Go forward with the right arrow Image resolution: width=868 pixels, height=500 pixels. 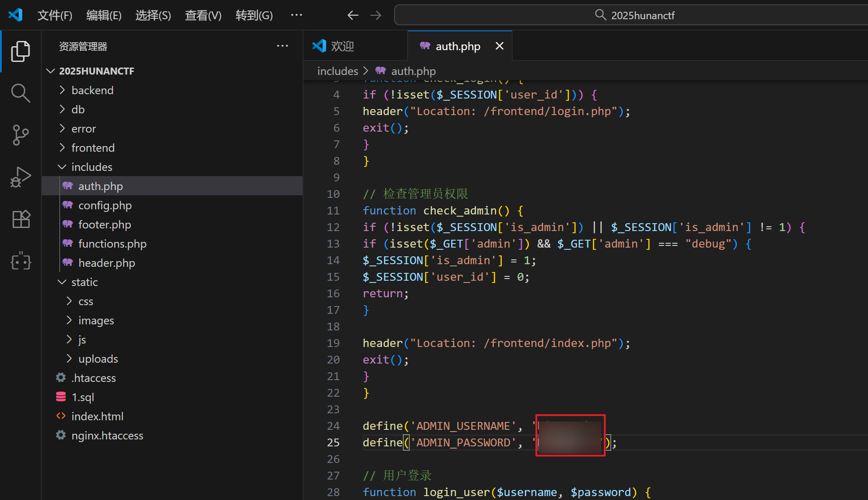[x=375, y=16]
